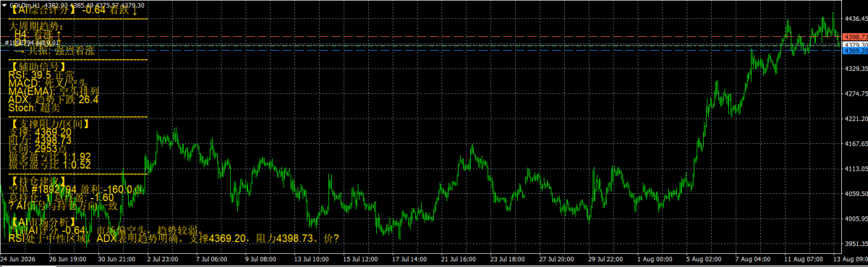Select the 支撑: 4369.20 value
Screen dimensions: 868x267
click(x=39, y=132)
